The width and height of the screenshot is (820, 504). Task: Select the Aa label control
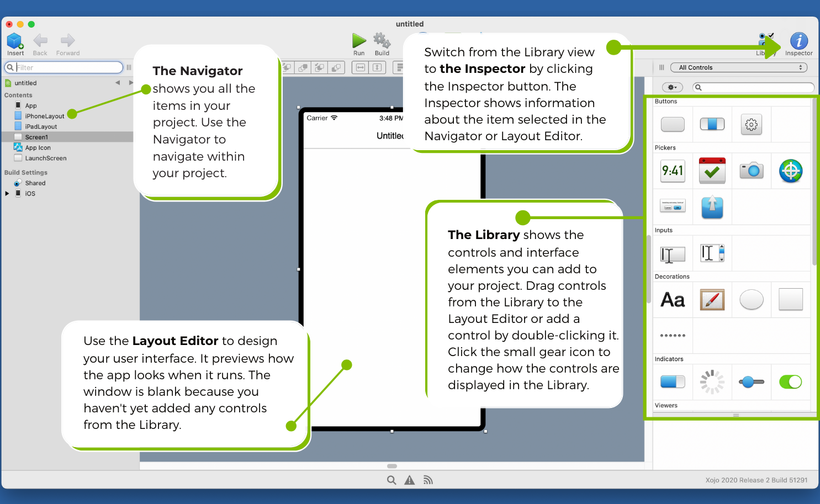tap(673, 300)
